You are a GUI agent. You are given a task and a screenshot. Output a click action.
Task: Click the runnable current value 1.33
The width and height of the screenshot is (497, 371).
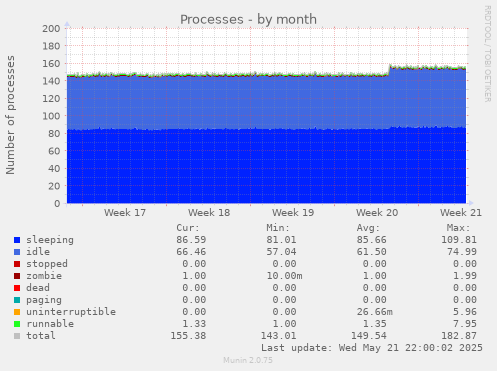coord(194,324)
